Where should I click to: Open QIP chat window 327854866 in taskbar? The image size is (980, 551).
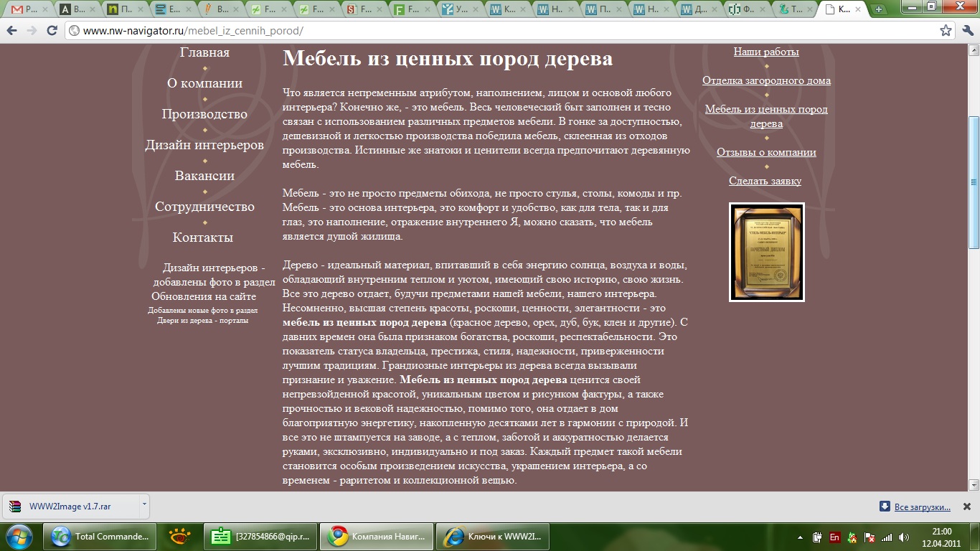[x=260, y=536]
